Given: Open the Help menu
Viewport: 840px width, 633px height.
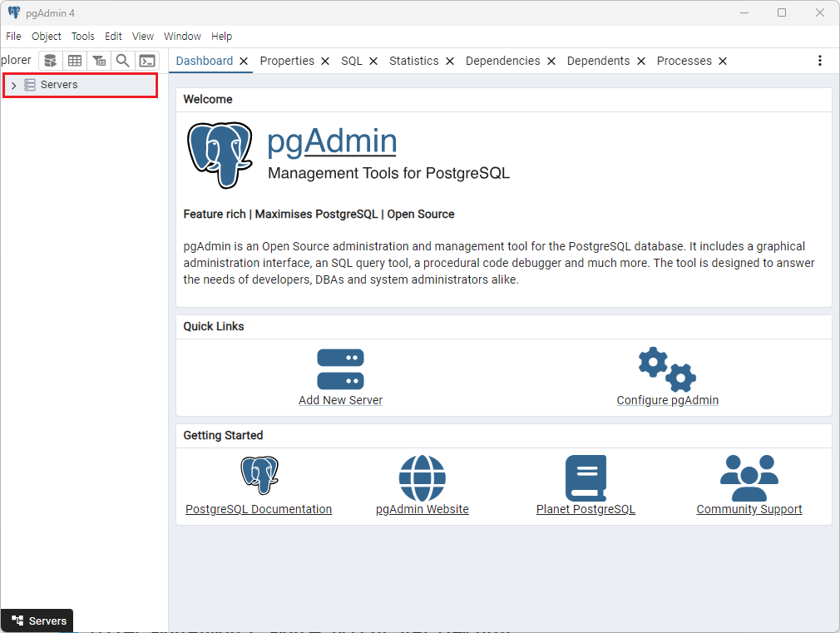Looking at the screenshot, I should point(221,37).
